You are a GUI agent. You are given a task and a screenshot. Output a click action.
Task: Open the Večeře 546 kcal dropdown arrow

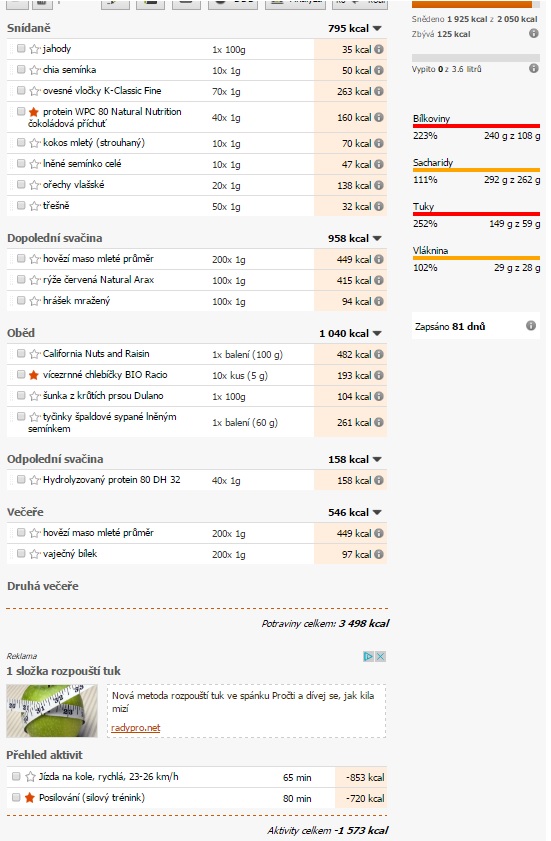pyautogui.click(x=377, y=513)
